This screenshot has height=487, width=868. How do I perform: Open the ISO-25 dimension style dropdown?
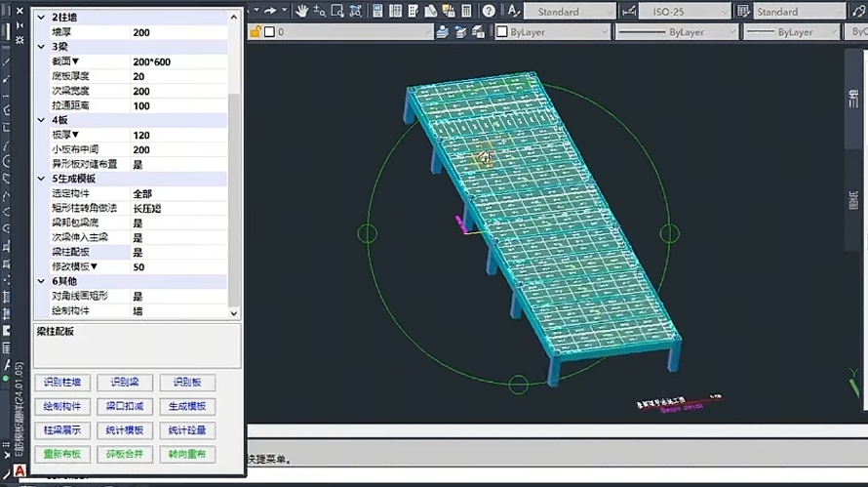pyautogui.click(x=683, y=12)
